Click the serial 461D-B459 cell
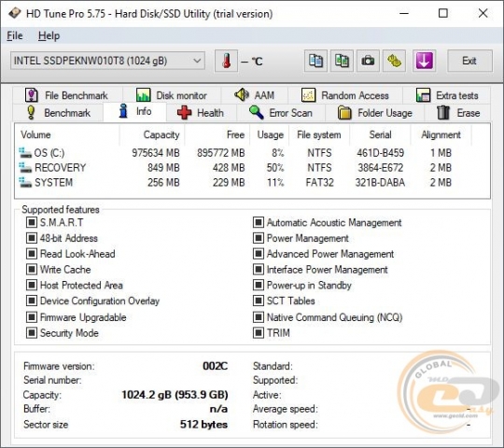Screen dimensions: 504x448 coord(380,153)
